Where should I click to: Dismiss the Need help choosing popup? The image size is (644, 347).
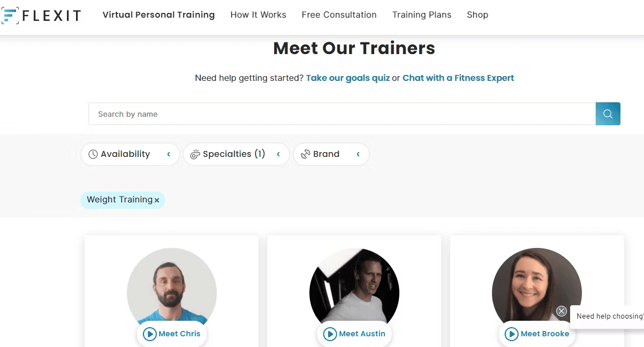point(561,311)
